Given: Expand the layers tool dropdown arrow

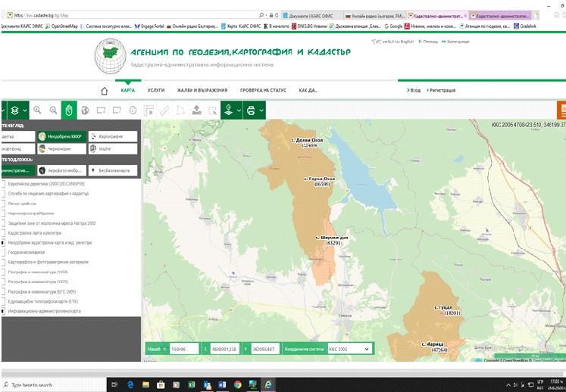Looking at the screenshot, I should 25,110.
